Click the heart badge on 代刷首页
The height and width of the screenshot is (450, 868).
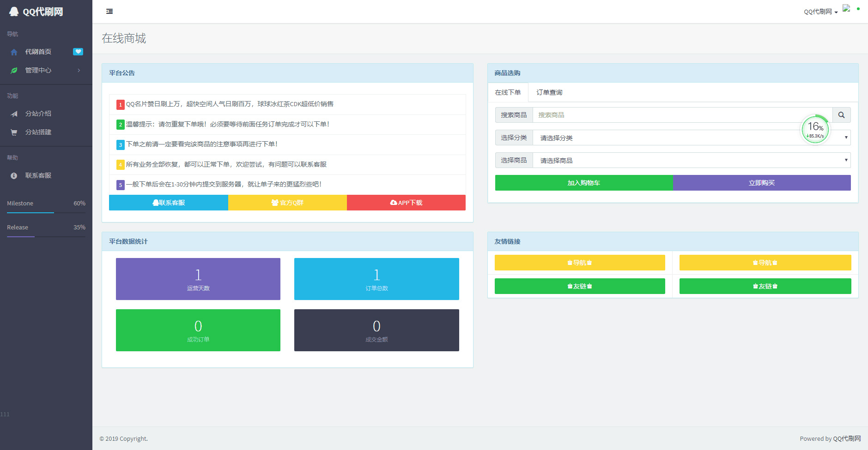click(x=78, y=52)
